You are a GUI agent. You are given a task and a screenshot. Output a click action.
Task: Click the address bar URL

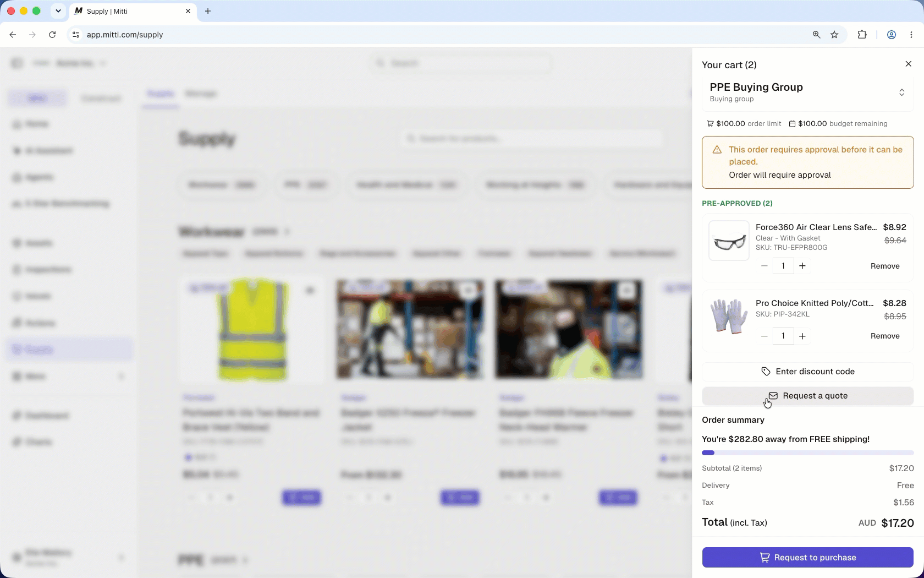point(125,35)
